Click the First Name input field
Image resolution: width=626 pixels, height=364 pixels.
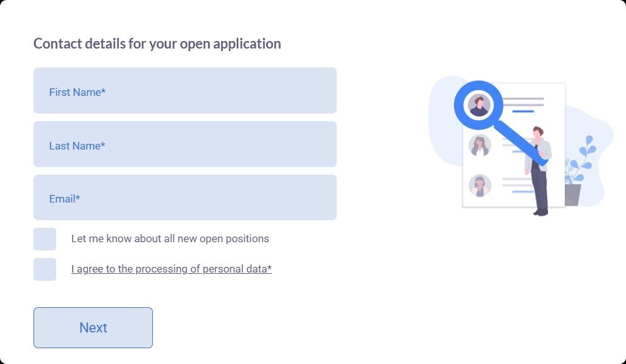(x=184, y=90)
